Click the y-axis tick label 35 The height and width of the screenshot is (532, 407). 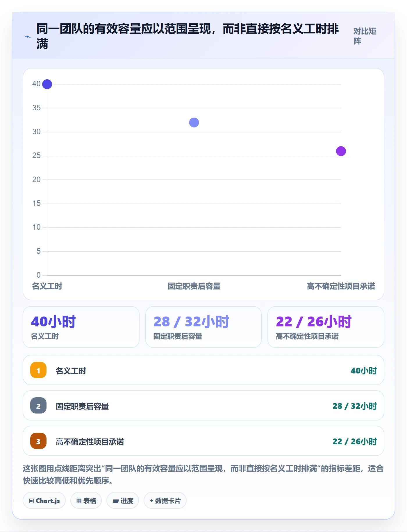(36, 108)
